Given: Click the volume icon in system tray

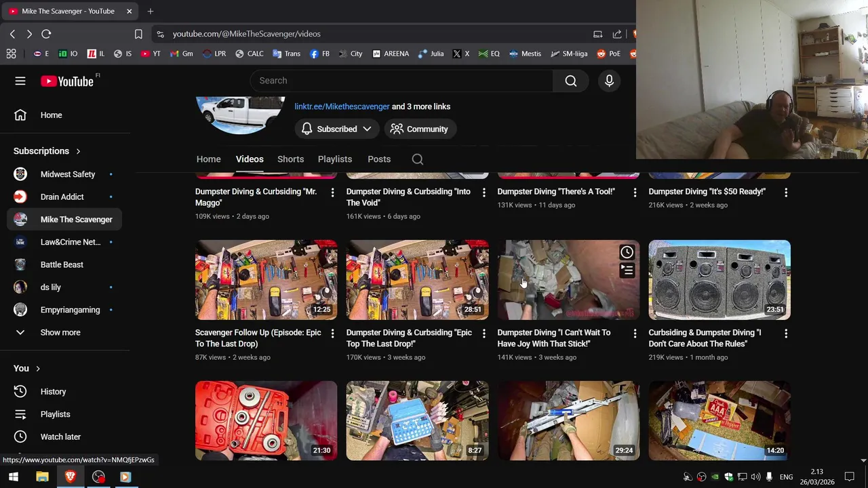Looking at the screenshot, I should (755, 477).
